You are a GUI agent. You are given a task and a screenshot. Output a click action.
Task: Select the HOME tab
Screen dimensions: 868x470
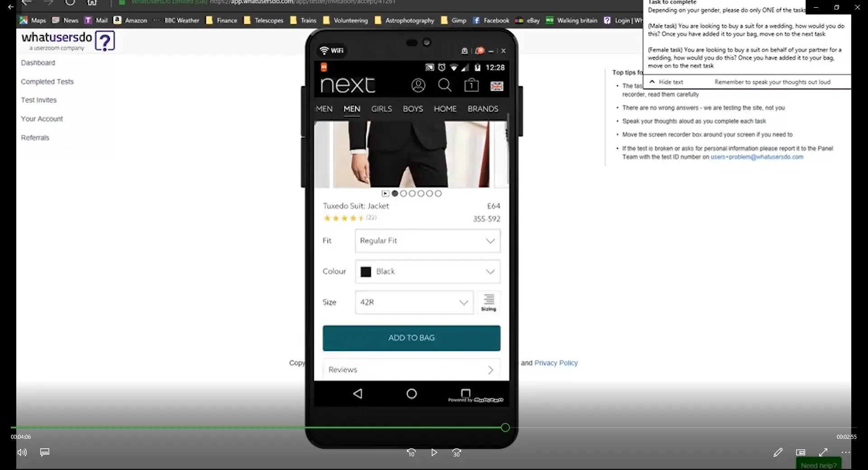(445, 109)
